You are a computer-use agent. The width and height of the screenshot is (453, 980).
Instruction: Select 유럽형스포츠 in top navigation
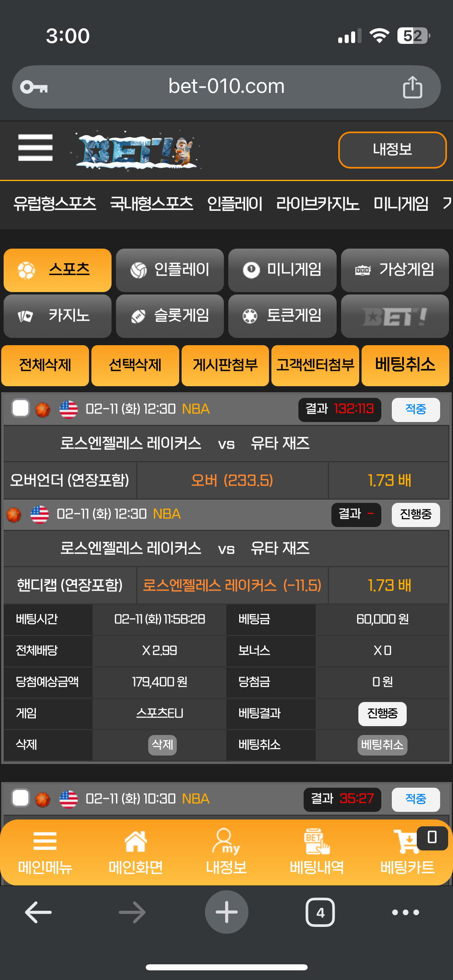click(x=55, y=204)
